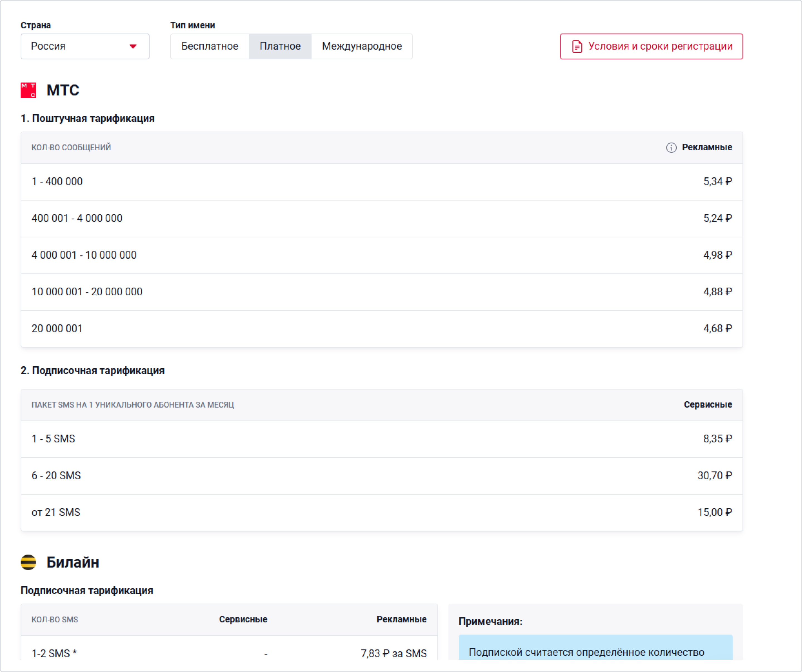
Task: Click the Beeline striped logo icon
Action: click(x=28, y=562)
